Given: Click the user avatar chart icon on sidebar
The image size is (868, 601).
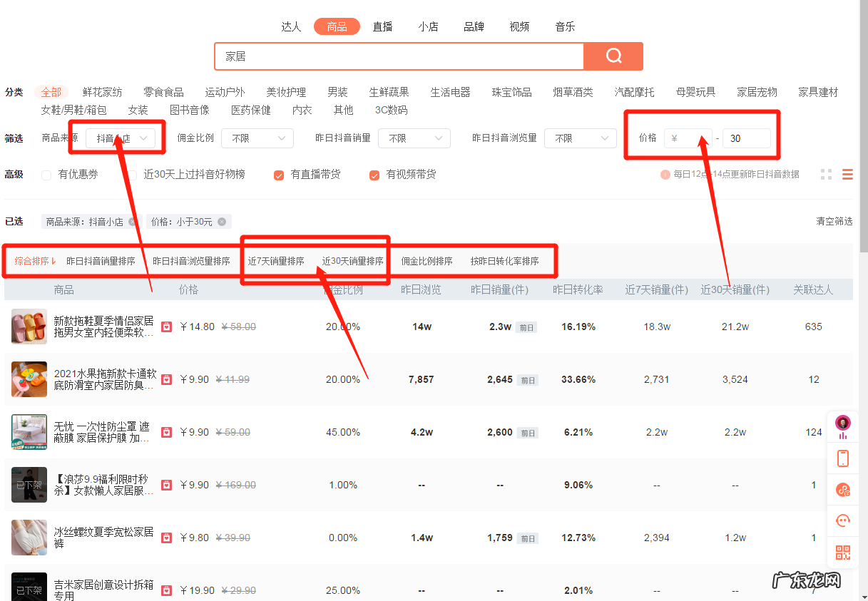Looking at the screenshot, I should tap(842, 423).
